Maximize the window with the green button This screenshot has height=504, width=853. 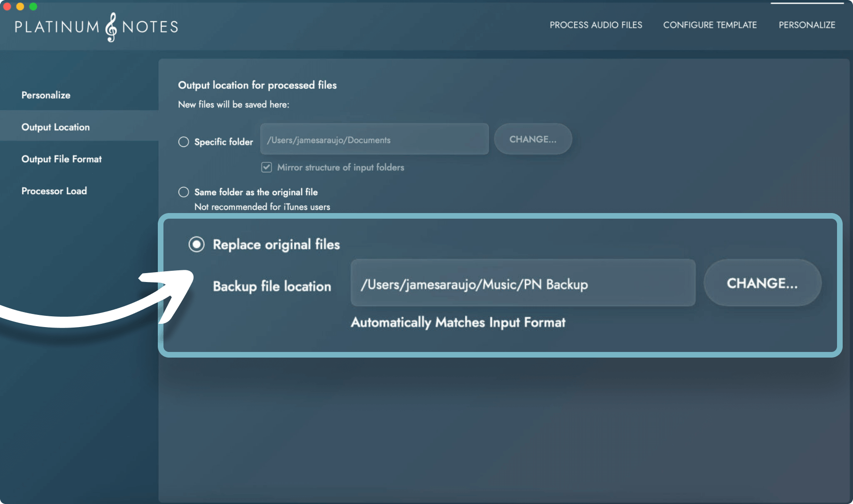click(x=33, y=6)
